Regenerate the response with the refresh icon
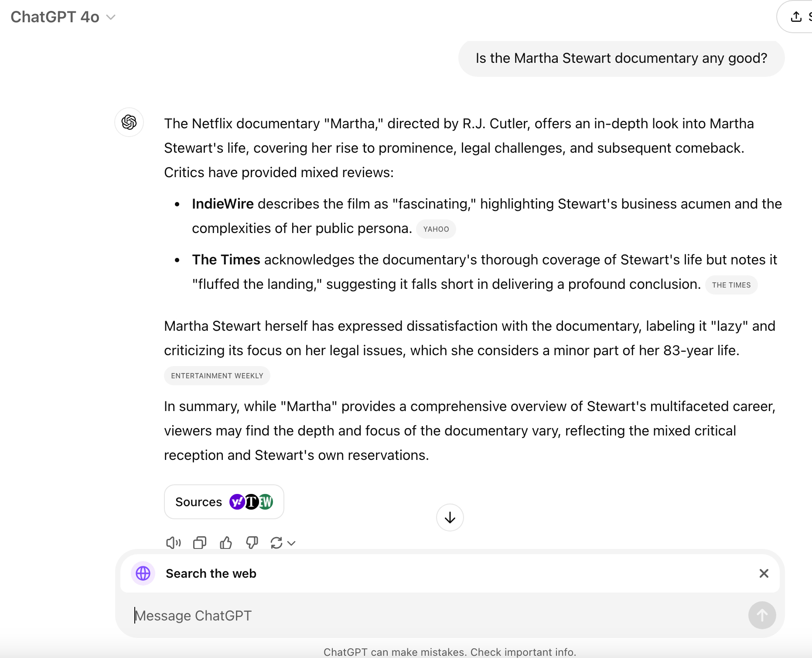 (x=276, y=543)
